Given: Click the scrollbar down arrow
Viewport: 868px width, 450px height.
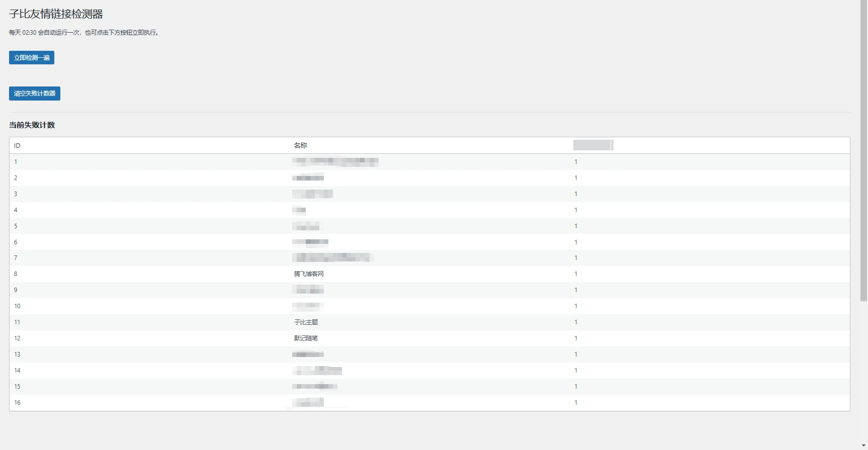Looking at the screenshot, I should pos(863,446).
